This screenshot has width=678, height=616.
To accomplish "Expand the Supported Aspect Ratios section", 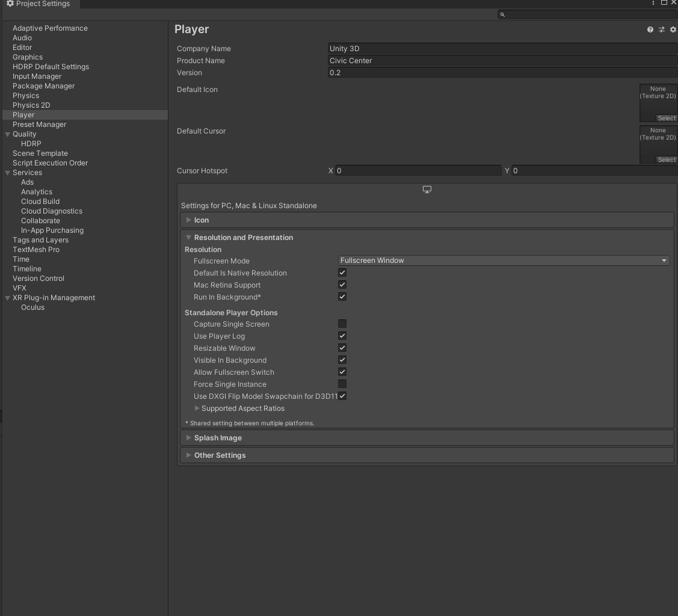I will [197, 408].
